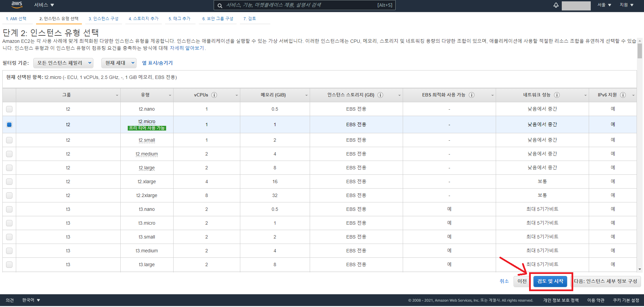The image size is (644, 307).
Task: Click the scrollbar down arrow
Action: pyautogui.click(x=640, y=269)
